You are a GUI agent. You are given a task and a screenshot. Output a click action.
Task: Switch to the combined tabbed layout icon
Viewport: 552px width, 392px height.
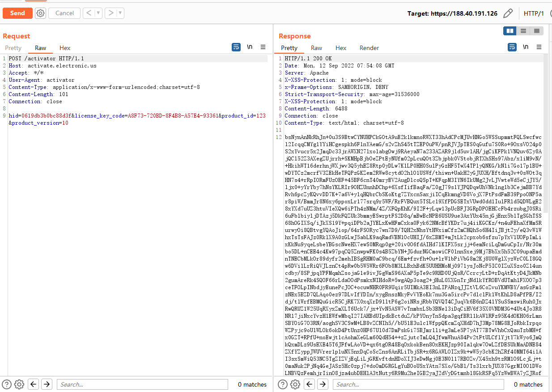[536, 31]
